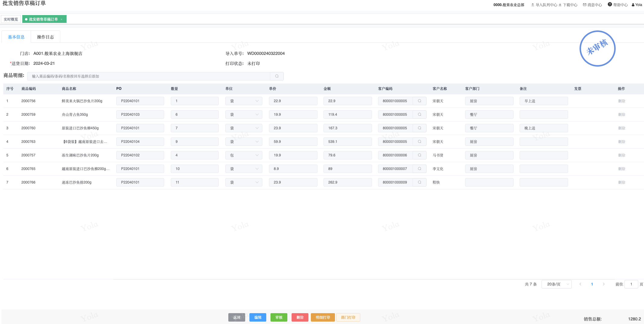Close the 批发销售草稿订单 tab
Viewport: 644px width, 324px height.
61,19
